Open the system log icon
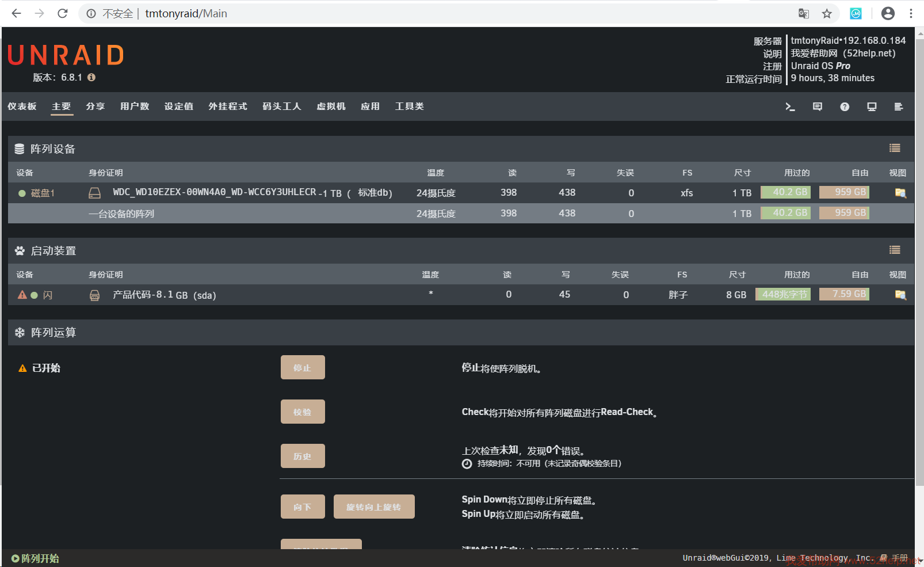Screen dimensions: 924x567 coord(899,106)
